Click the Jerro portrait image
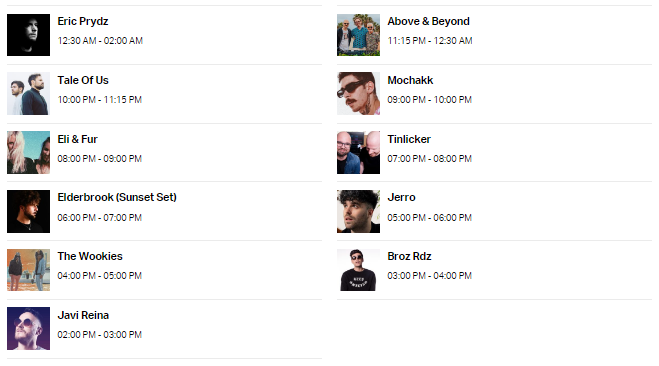 coord(358,211)
